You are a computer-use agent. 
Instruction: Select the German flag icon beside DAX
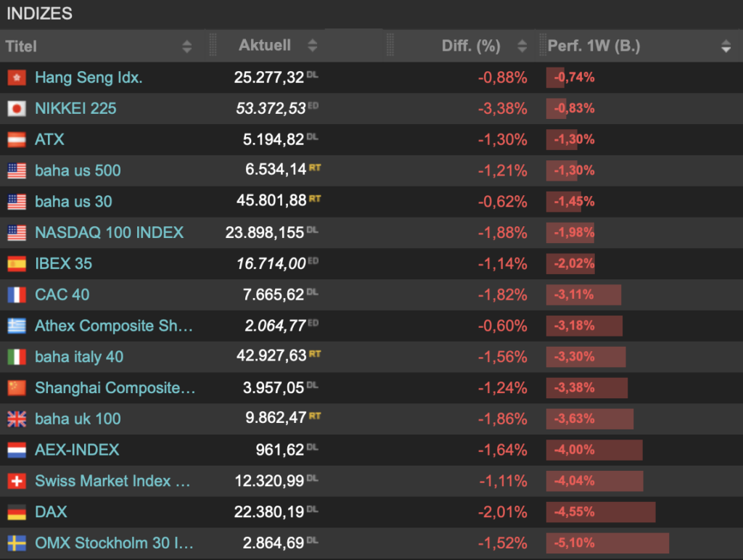point(17,511)
